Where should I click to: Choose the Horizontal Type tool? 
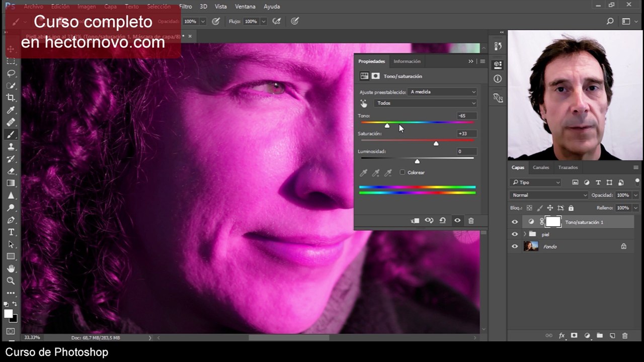(11, 232)
